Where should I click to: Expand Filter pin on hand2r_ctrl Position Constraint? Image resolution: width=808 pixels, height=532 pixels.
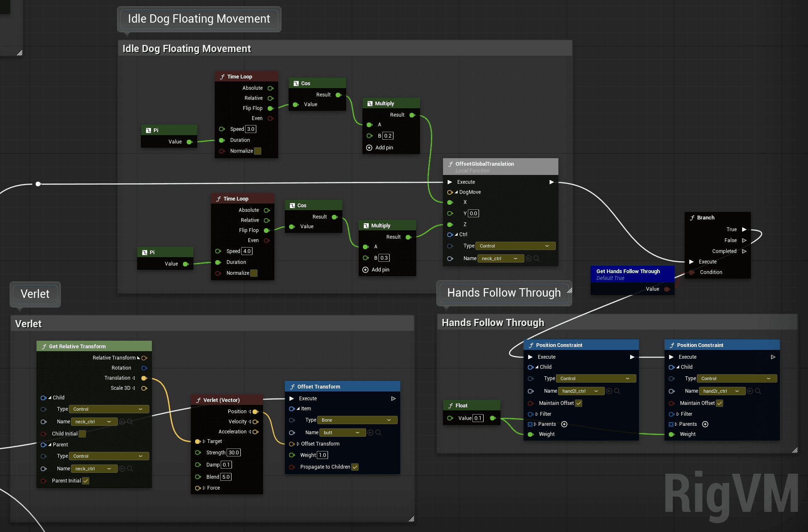pyautogui.click(x=677, y=414)
